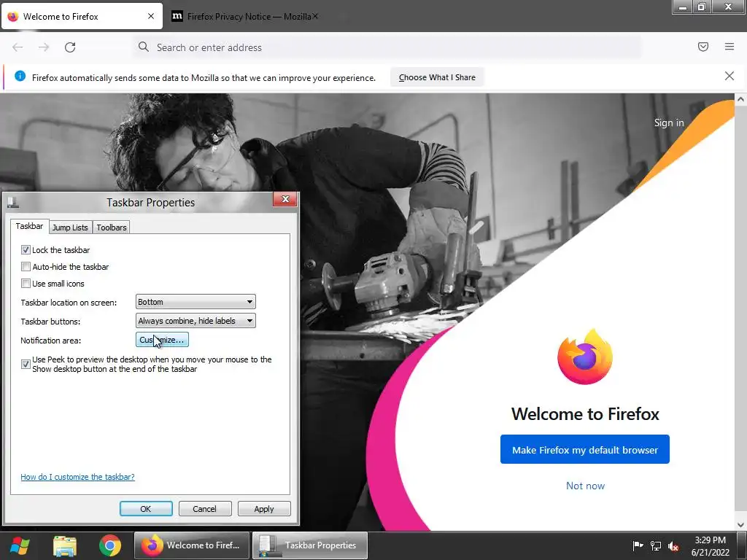Click the Not now link
The height and width of the screenshot is (560, 747).
click(x=585, y=486)
